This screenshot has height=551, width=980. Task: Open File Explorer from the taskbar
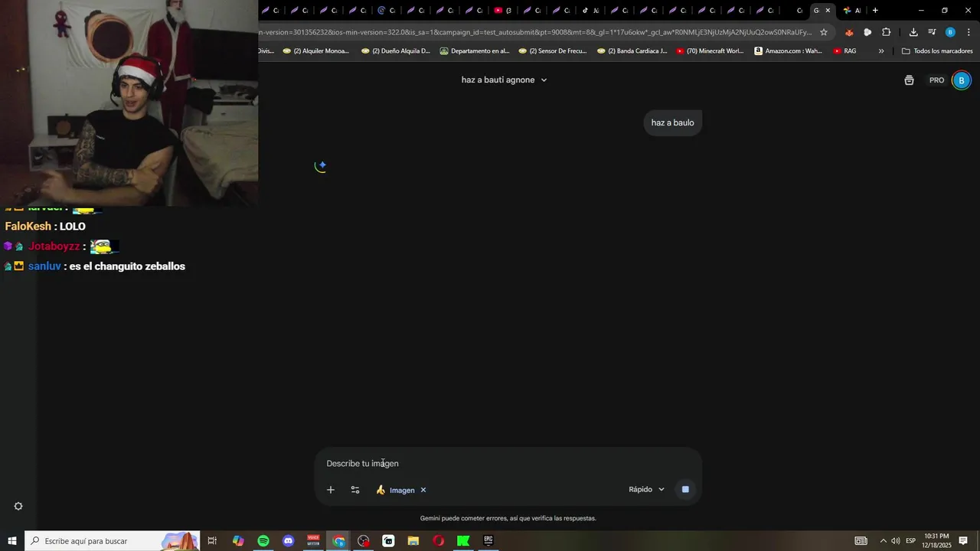click(413, 541)
